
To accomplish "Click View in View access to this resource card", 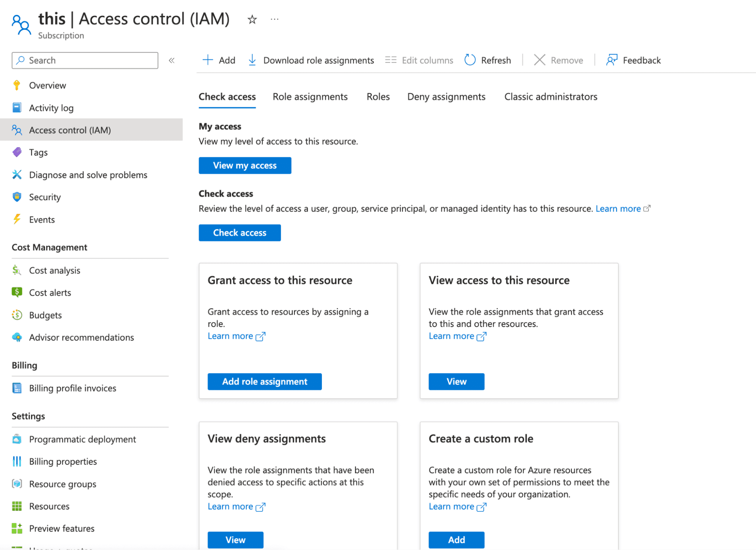I will click(456, 382).
